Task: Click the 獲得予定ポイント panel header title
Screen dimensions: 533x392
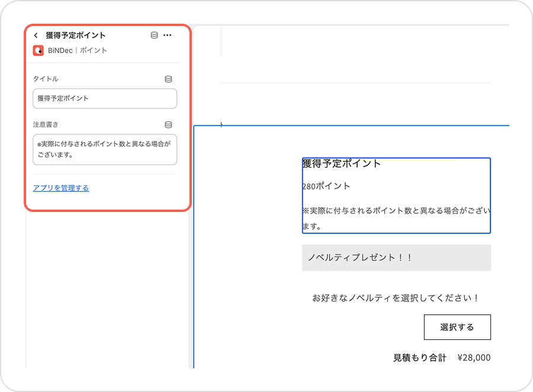Action: (x=76, y=36)
